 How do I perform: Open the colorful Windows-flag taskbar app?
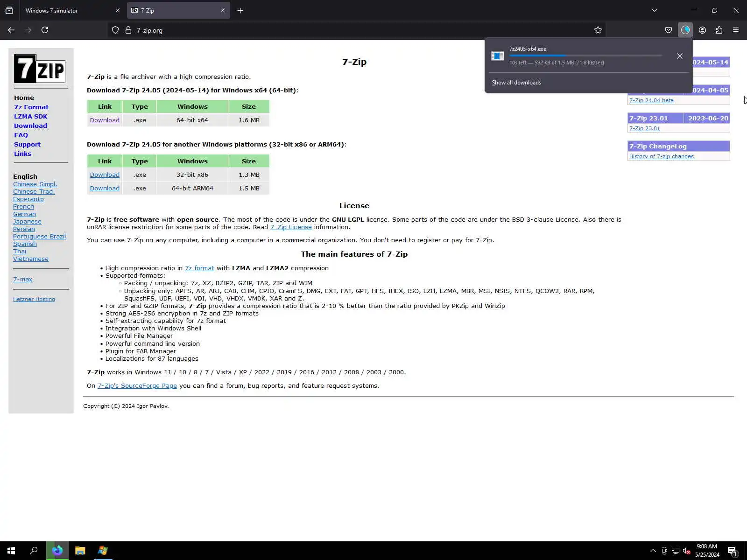(103, 551)
